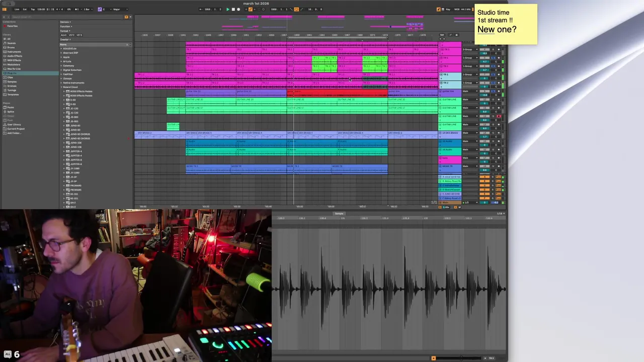Select the VST3 format filter tag
The width and height of the screenshot is (644, 362).
coord(79,35)
